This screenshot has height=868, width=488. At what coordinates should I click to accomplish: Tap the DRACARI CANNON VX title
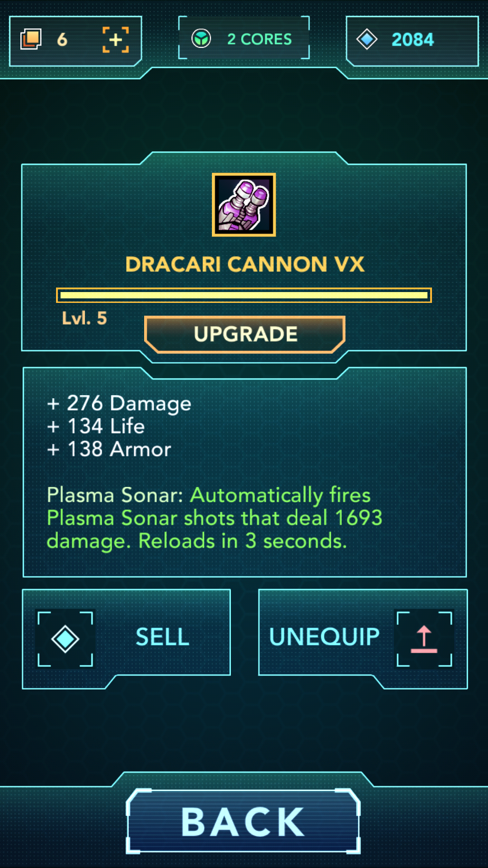pyautogui.click(x=245, y=264)
